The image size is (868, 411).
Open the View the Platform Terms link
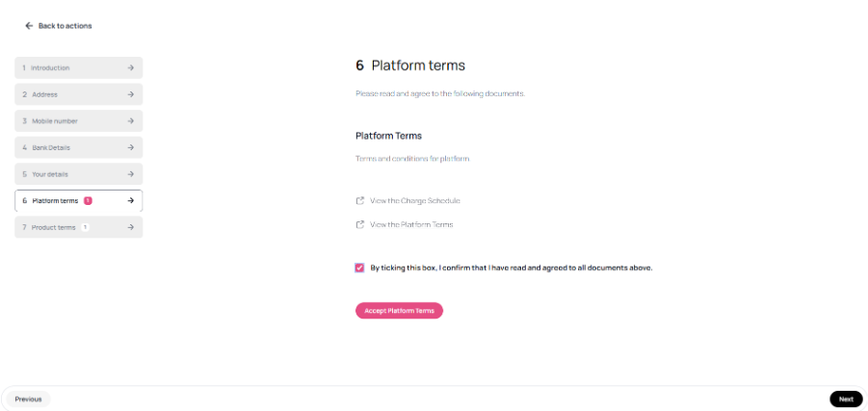[x=411, y=224]
